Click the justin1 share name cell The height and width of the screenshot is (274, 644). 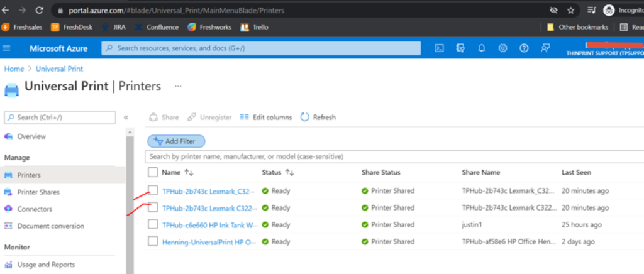point(472,225)
